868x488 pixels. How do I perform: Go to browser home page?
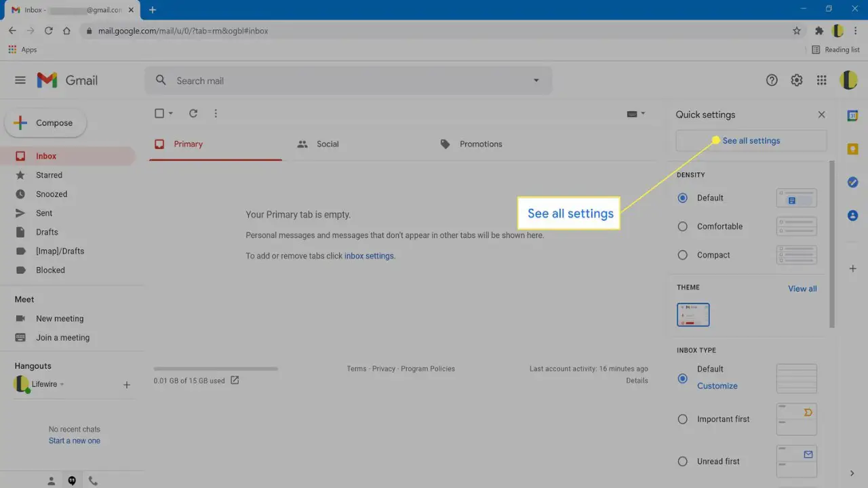click(66, 30)
